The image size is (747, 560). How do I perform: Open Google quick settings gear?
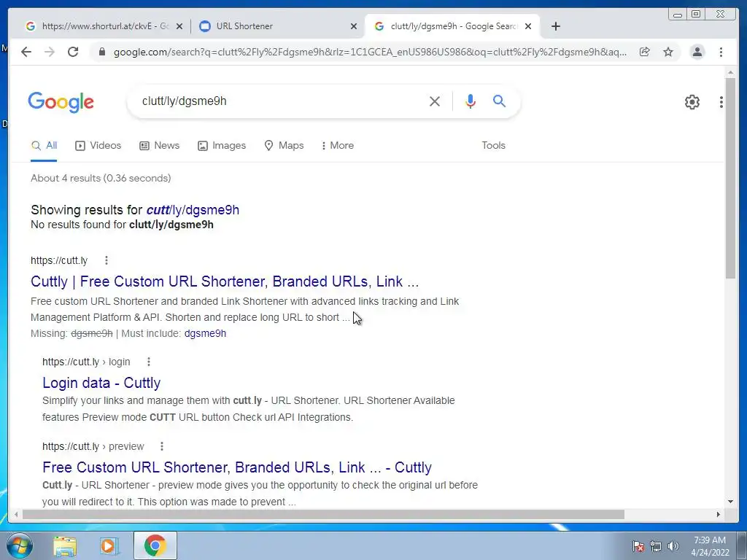point(692,102)
